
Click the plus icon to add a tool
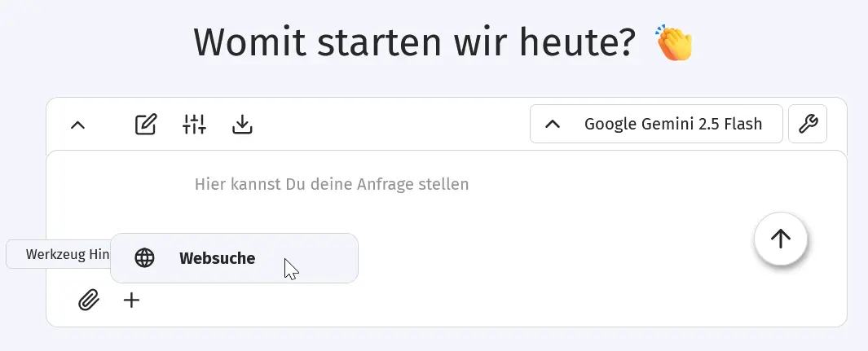pos(131,301)
